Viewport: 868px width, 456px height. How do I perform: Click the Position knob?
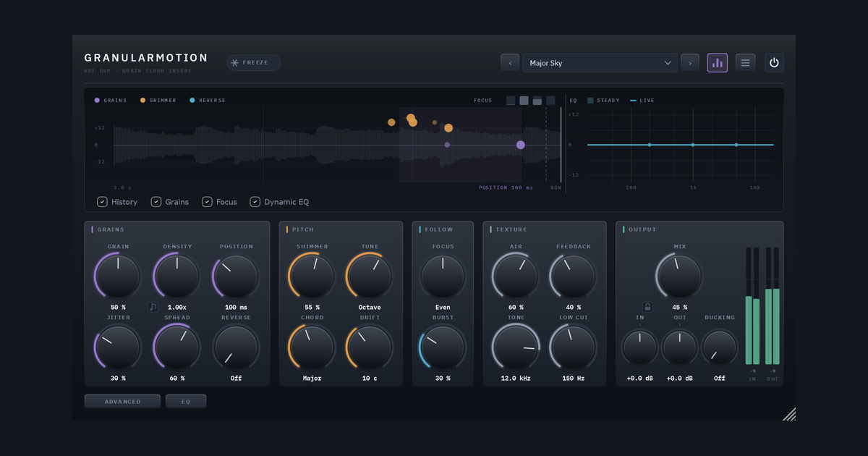237,276
